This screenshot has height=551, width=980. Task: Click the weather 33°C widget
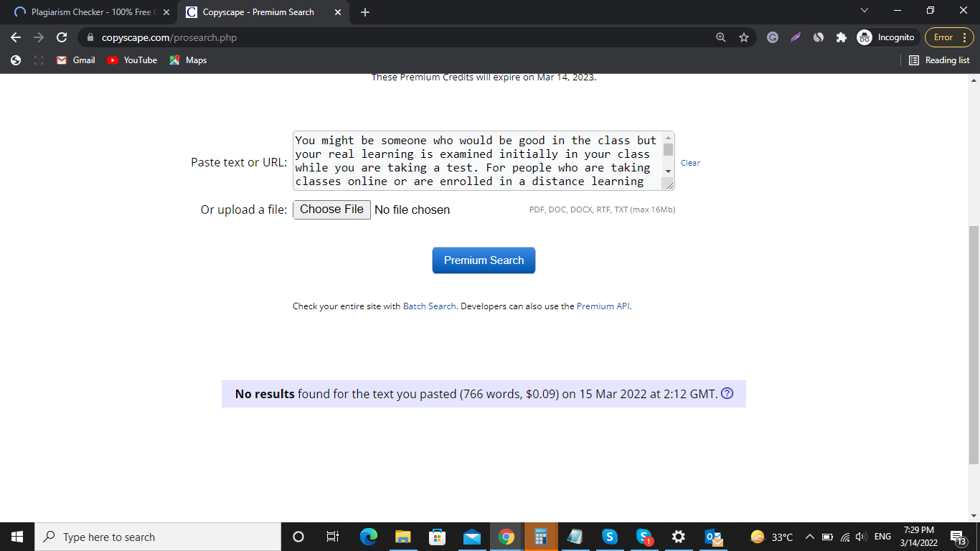pyautogui.click(x=771, y=537)
